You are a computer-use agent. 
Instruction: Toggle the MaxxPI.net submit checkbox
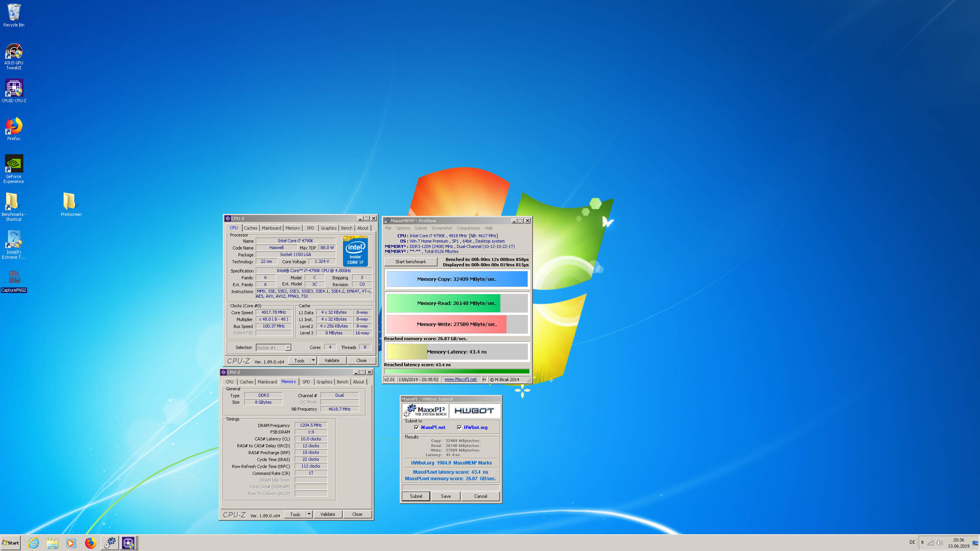[416, 427]
